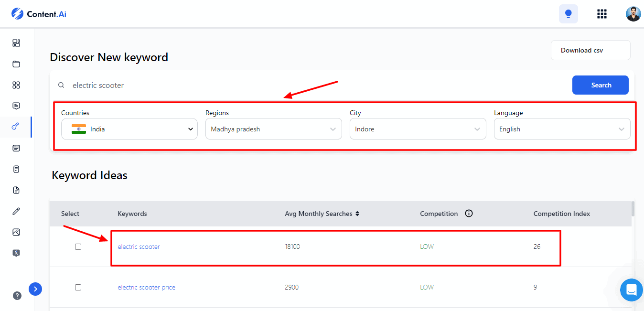
Task: Open the image generator sidebar icon
Action: (16, 232)
